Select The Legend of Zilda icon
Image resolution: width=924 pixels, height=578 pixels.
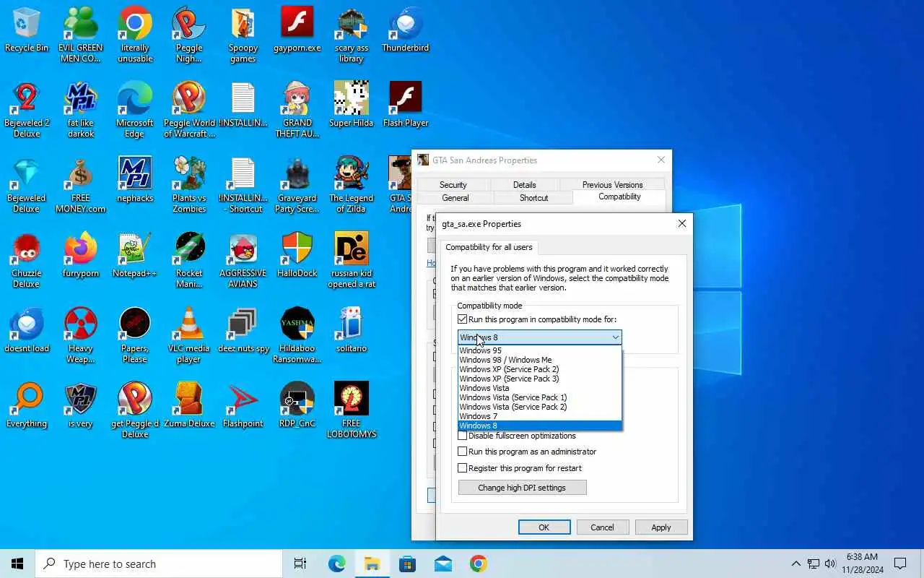(x=352, y=185)
